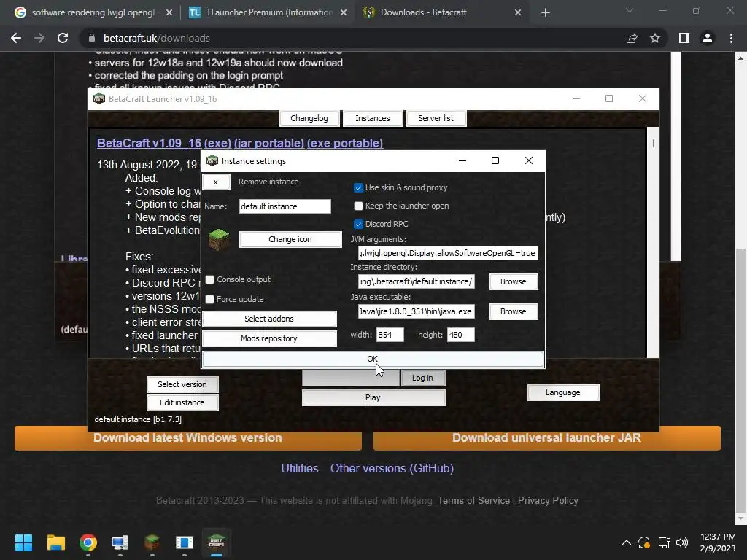Click the share page icon in address bar
Image resolution: width=747 pixels, height=560 pixels.
pos(632,38)
